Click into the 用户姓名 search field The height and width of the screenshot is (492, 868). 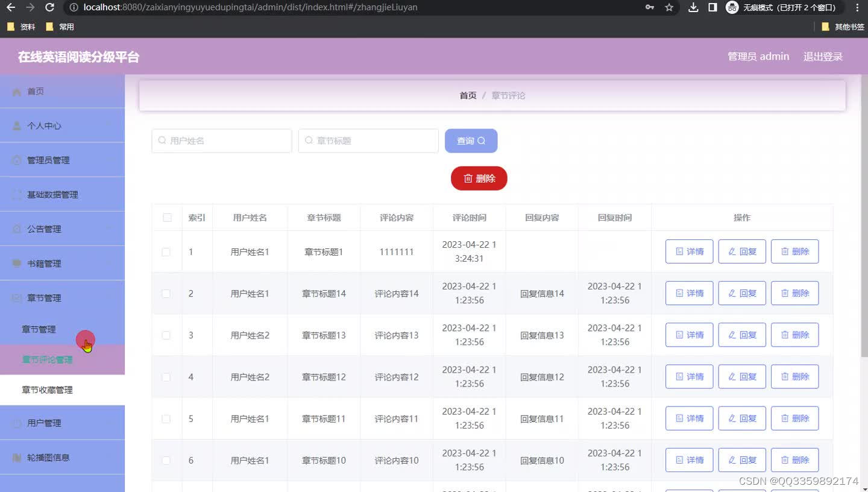click(222, 140)
